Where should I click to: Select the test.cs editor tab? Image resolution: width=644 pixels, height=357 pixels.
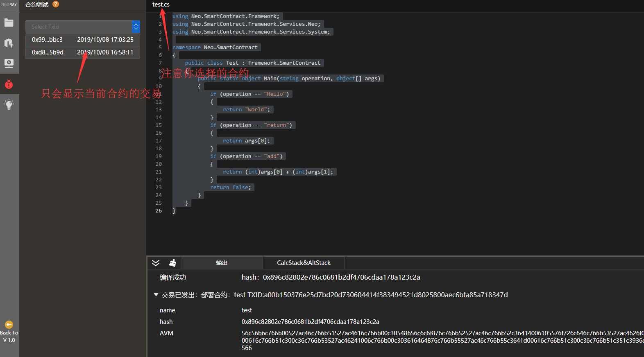pos(161,5)
